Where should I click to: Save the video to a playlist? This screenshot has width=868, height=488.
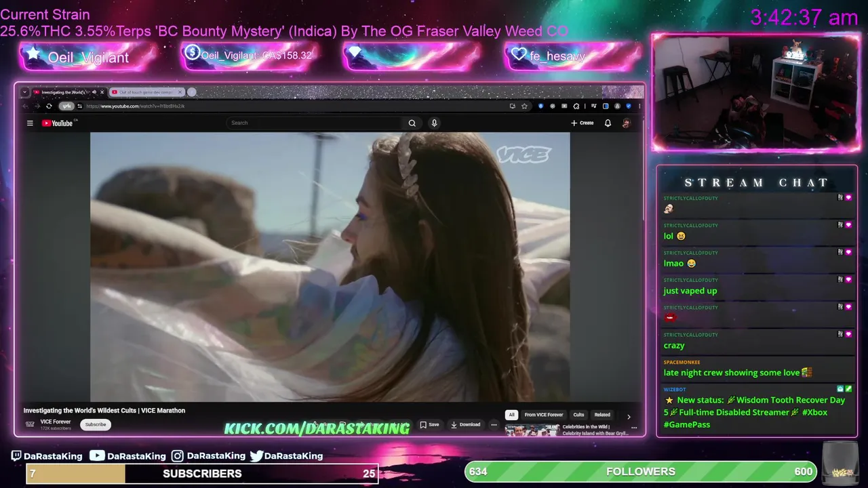coord(429,424)
